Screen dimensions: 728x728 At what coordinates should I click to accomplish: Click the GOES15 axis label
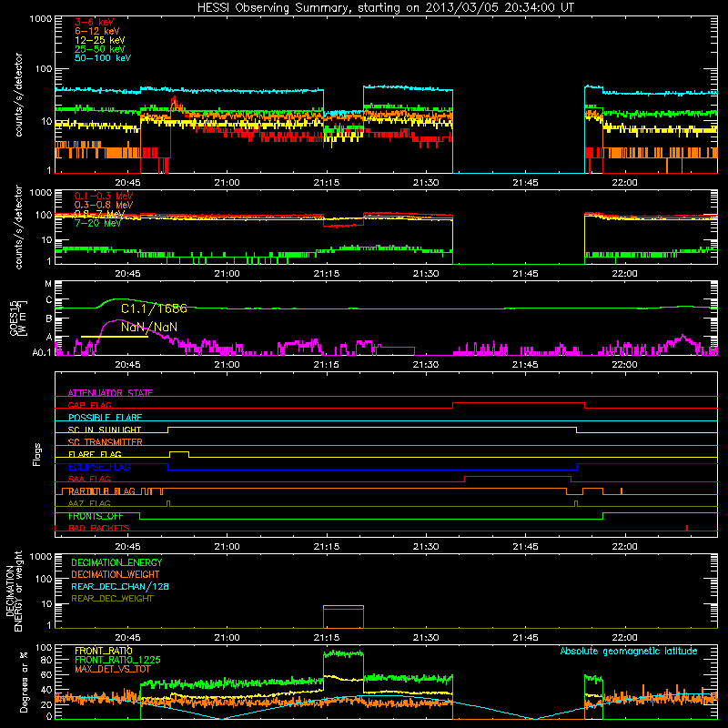pyautogui.click(x=15, y=318)
